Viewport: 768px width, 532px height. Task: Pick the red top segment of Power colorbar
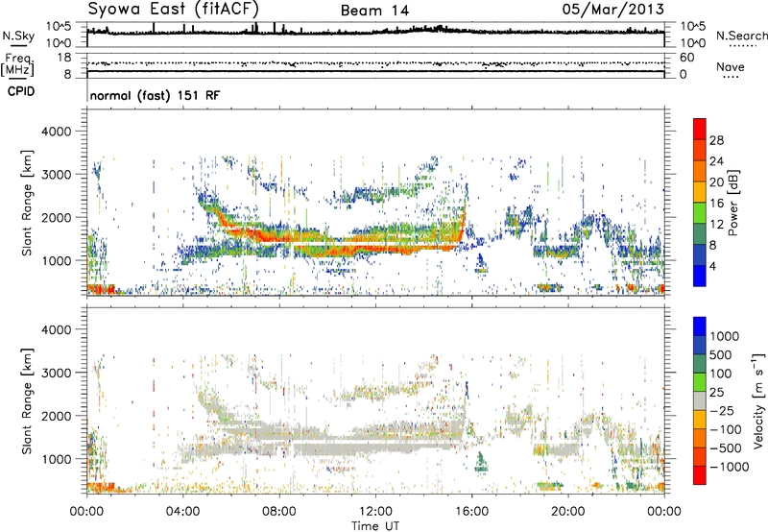[700, 129]
